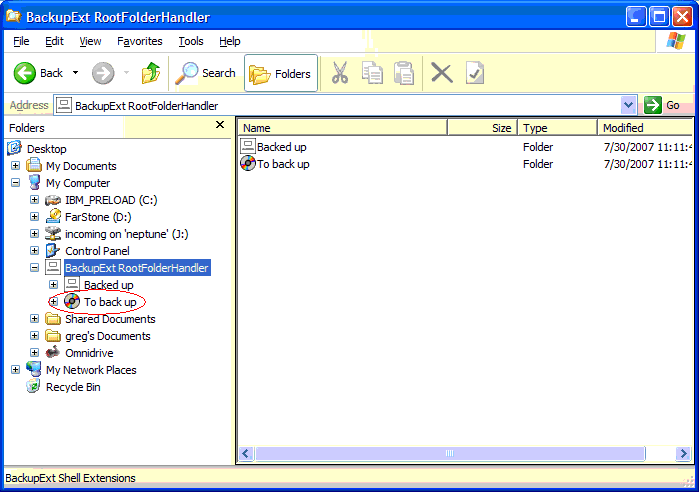The width and height of the screenshot is (699, 492).
Task: Expand incoming on 'neptune' (J:) node
Action: tap(34, 234)
